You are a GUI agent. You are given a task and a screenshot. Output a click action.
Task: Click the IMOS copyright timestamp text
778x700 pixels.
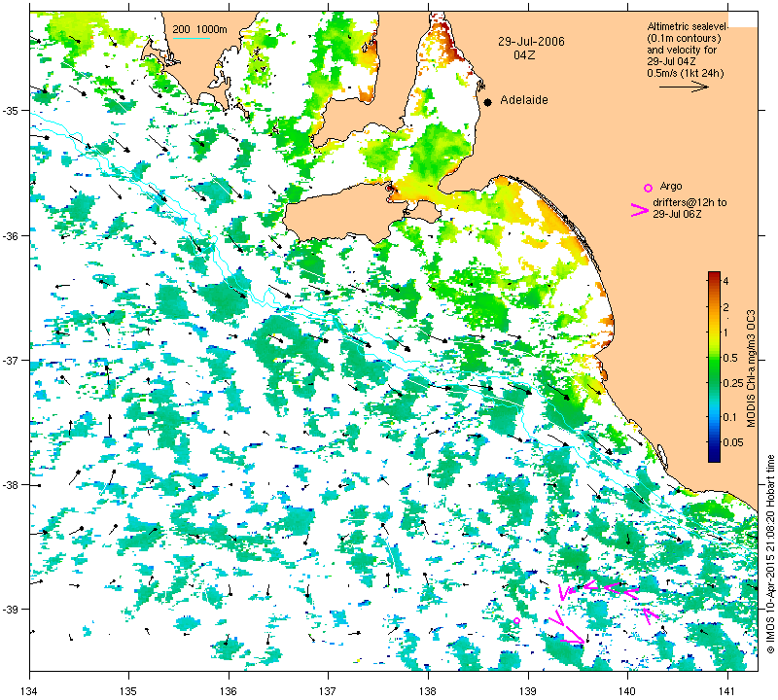click(770, 554)
